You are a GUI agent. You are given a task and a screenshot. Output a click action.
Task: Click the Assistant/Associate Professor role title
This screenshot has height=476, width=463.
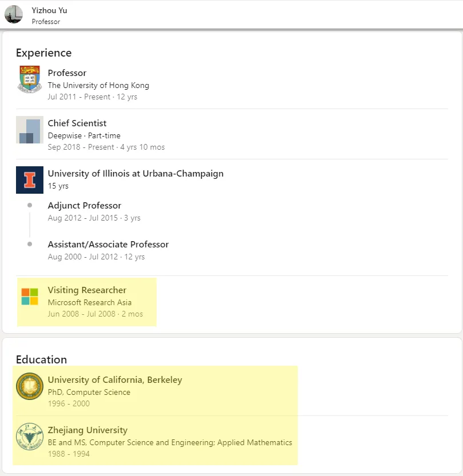(x=108, y=245)
